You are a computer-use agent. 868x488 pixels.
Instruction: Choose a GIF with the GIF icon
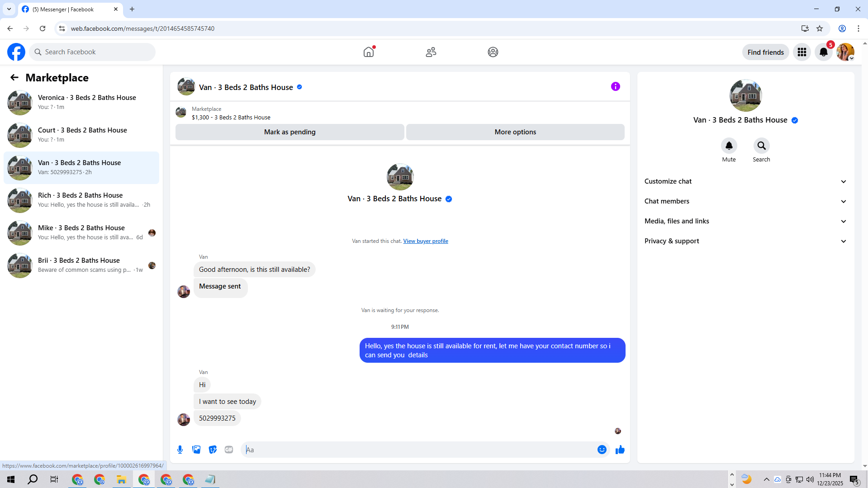pos(229,450)
